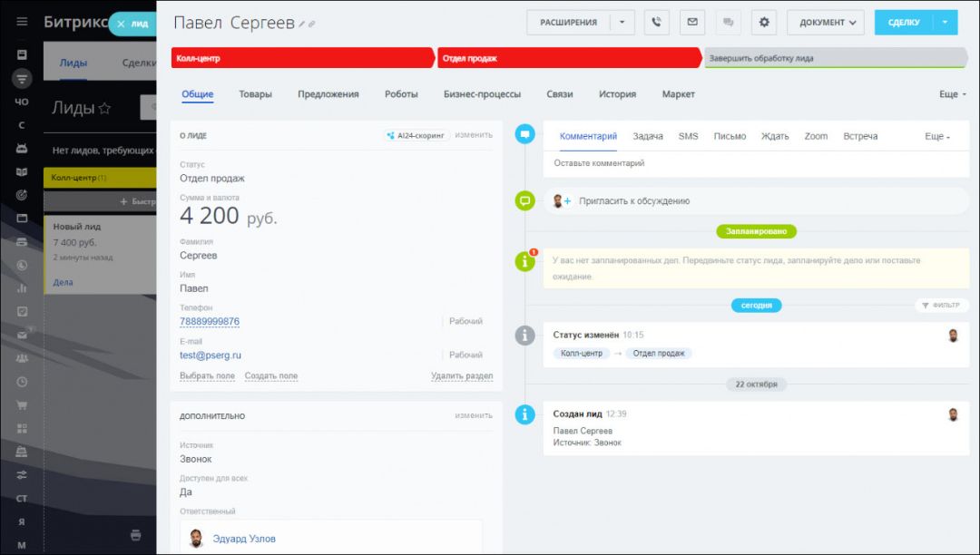Click the green discussion chat icon
The image size is (980, 555).
(x=524, y=201)
